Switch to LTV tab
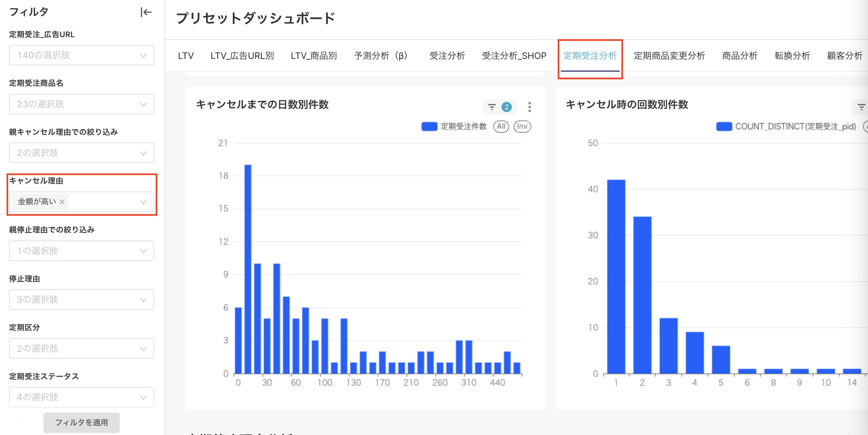This screenshot has width=868, height=435. click(186, 56)
